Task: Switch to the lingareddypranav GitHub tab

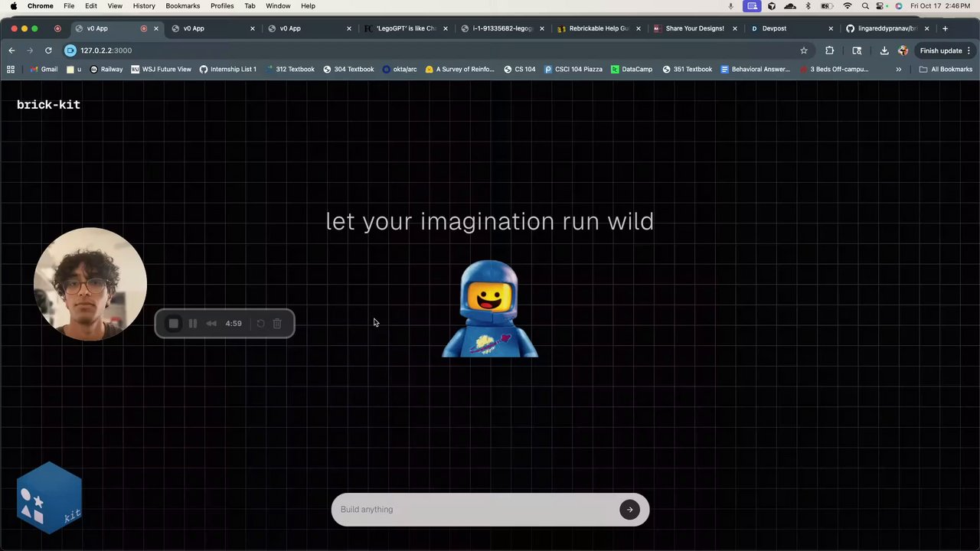Action: (x=889, y=28)
